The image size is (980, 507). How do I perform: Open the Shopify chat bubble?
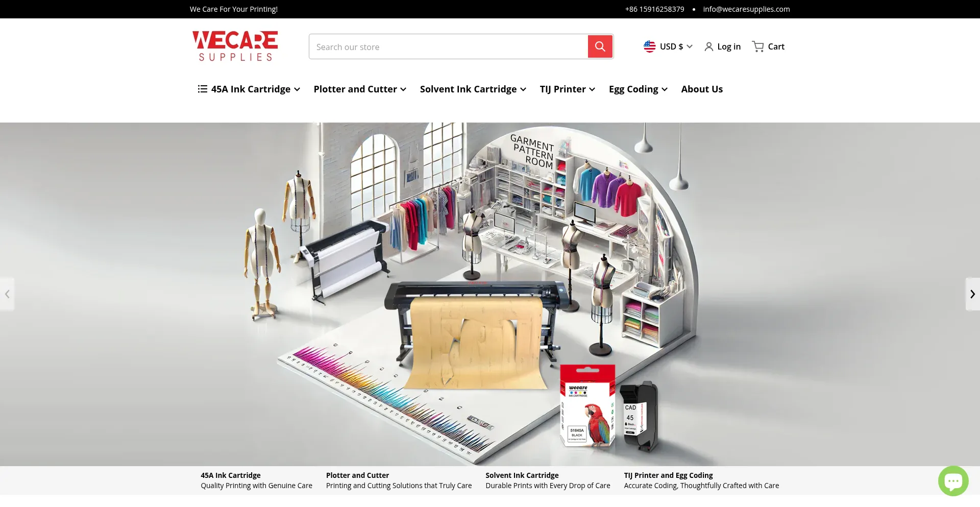952,480
